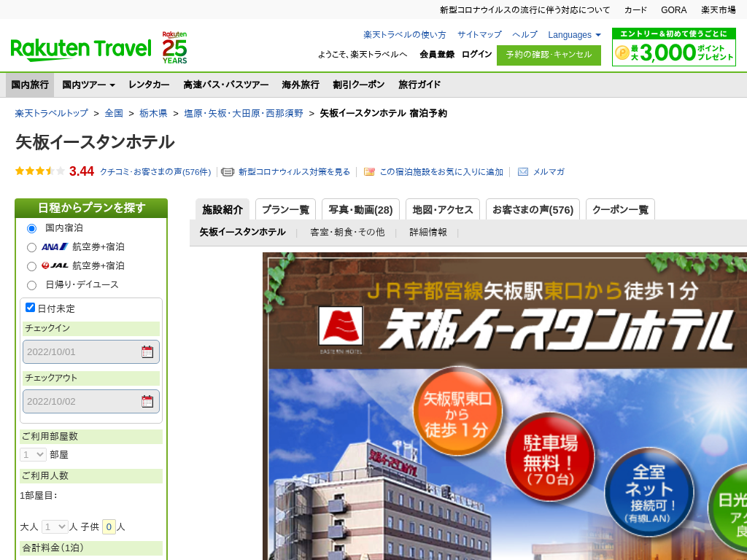Open the 国内旅行 navigation item
This screenshot has width=747, height=560.
coord(30,85)
